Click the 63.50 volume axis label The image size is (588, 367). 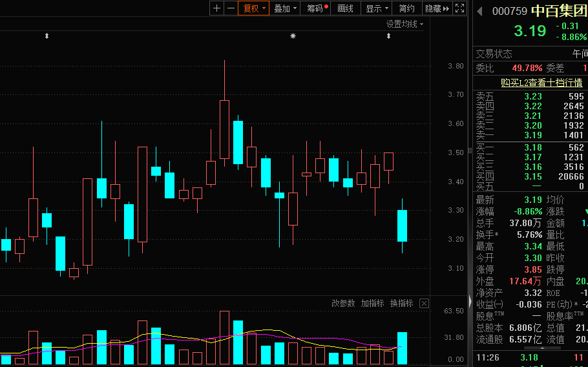pos(454,311)
